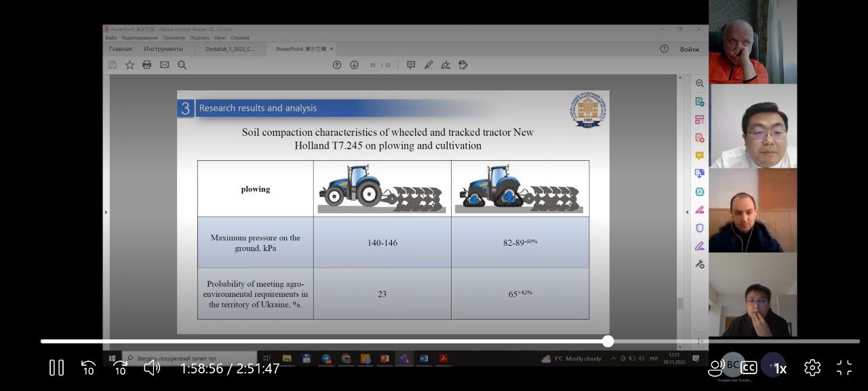Skip back 10 seconds

(x=88, y=368)
